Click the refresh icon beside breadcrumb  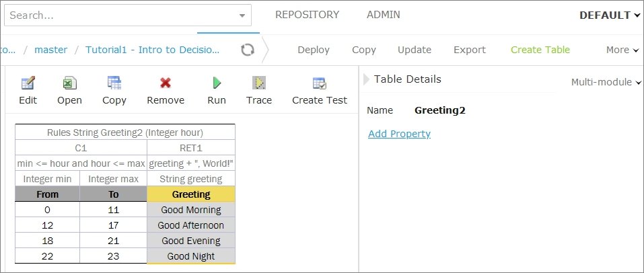tap(248, 50)
